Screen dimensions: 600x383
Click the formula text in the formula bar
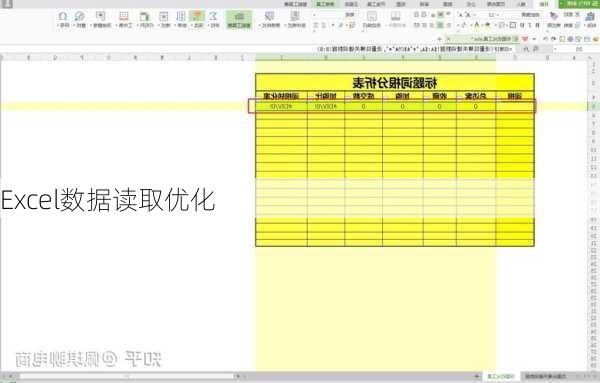(415, 49)
